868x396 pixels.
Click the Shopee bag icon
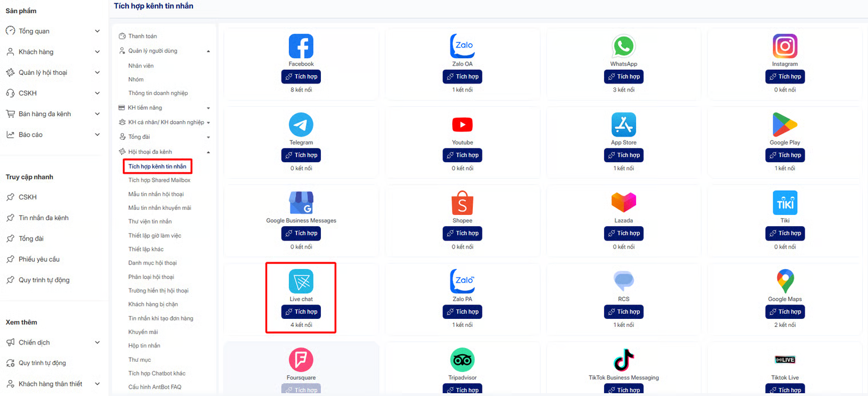pyautogui.click(x=462, y=202)
